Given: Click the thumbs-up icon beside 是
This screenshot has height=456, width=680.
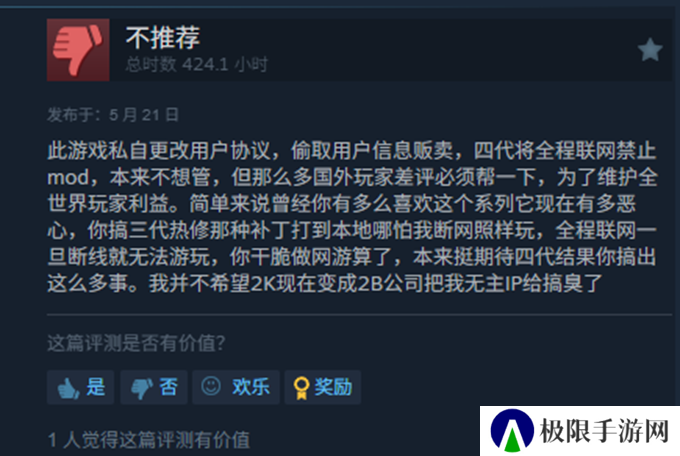Looking at the screenshot, I should (x=68, y=387).
